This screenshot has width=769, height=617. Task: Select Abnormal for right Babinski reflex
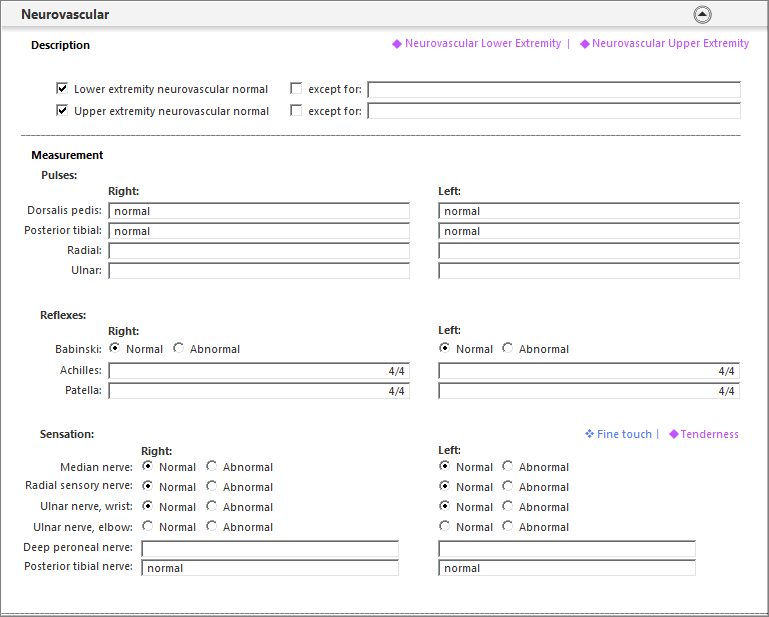[x=179, y=348]
